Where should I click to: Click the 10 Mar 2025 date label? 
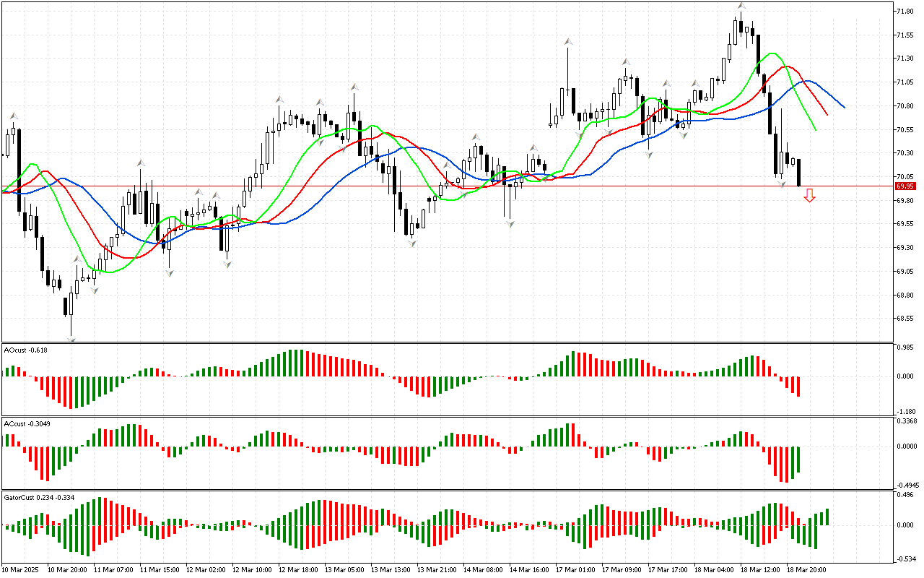pos(20,570)
